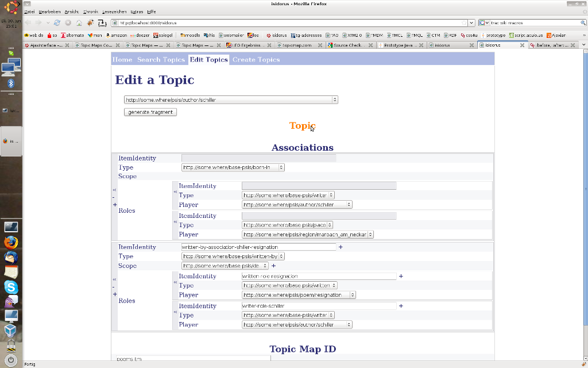Launch Skype from the dock

tap(11, 287)
